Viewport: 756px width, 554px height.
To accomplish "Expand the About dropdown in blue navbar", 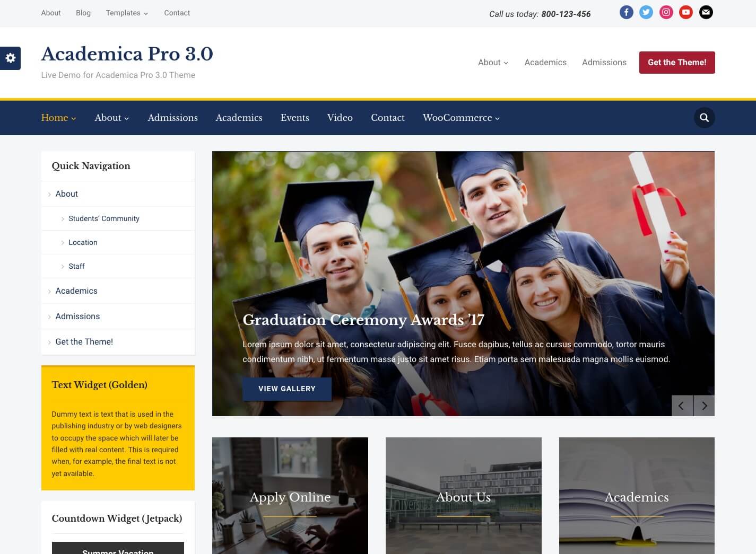I will pyautogui.click(x=112, y=118).
